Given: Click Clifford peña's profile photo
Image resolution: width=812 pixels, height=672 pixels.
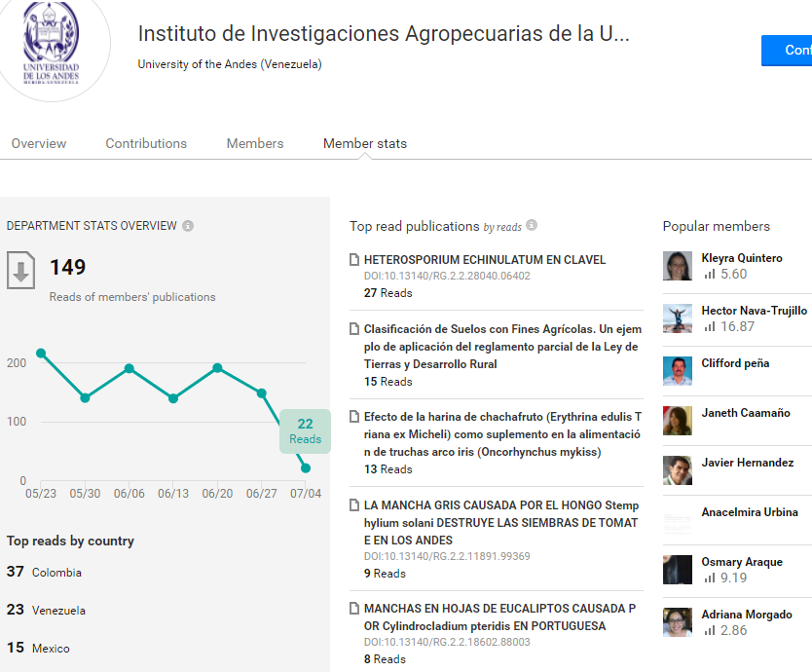Looking at the screenshot, I should (678, 371).
